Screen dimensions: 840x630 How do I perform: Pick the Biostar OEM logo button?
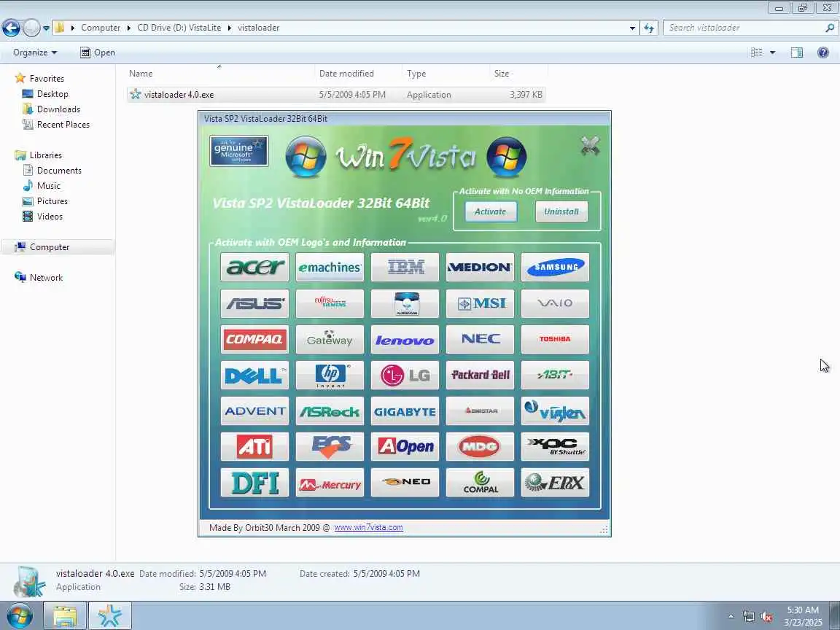point(480,411)
